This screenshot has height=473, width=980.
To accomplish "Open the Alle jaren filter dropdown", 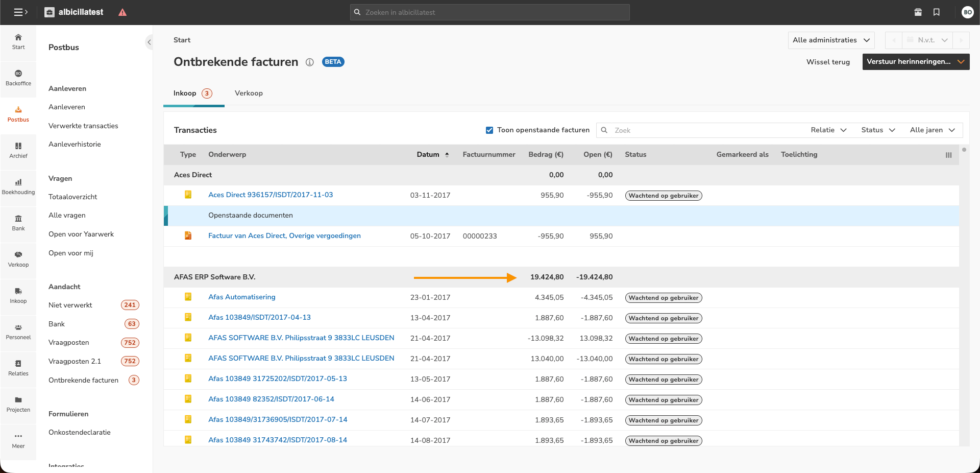I will 932,130.
